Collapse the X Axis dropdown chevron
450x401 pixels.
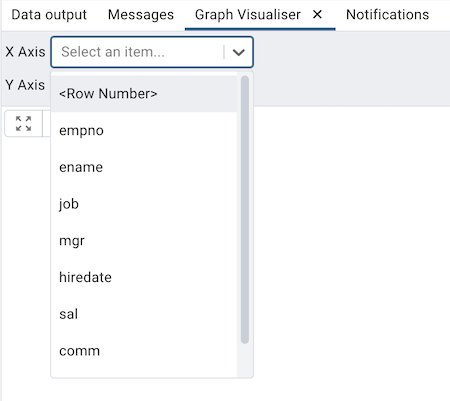pyautogui.click(x=239, y=52)
